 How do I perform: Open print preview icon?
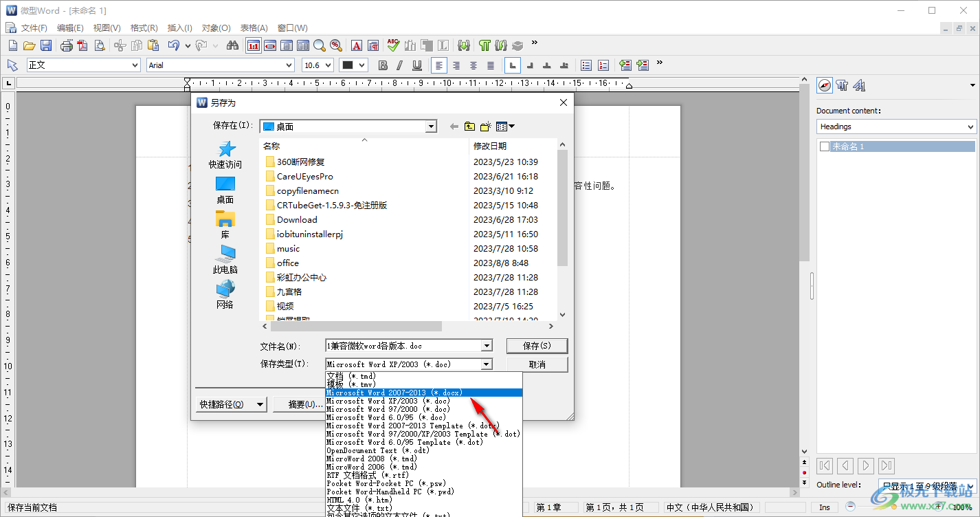point(100,45)
